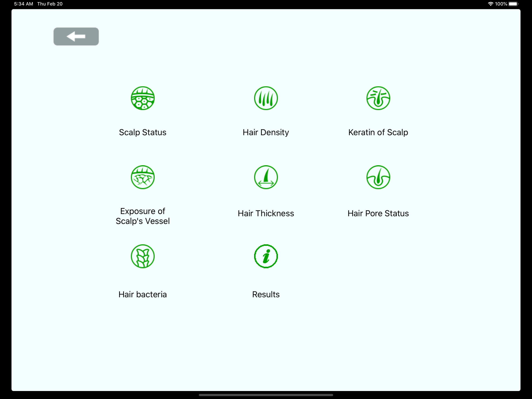Click the "Keratin of Scalp" label
Viewport: 532px width, 399px height.
point(378,132)
